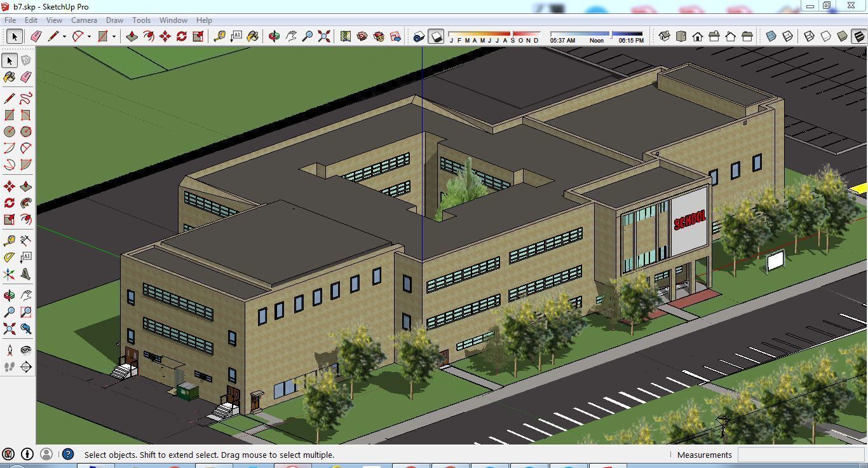Switch faces to Wireframe display mode
This screenshot has width=868, height=468.
coord(808,36)
